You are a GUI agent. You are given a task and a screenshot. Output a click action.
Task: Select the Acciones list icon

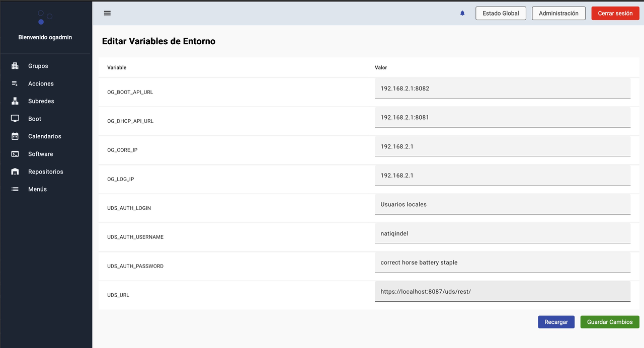15,83
